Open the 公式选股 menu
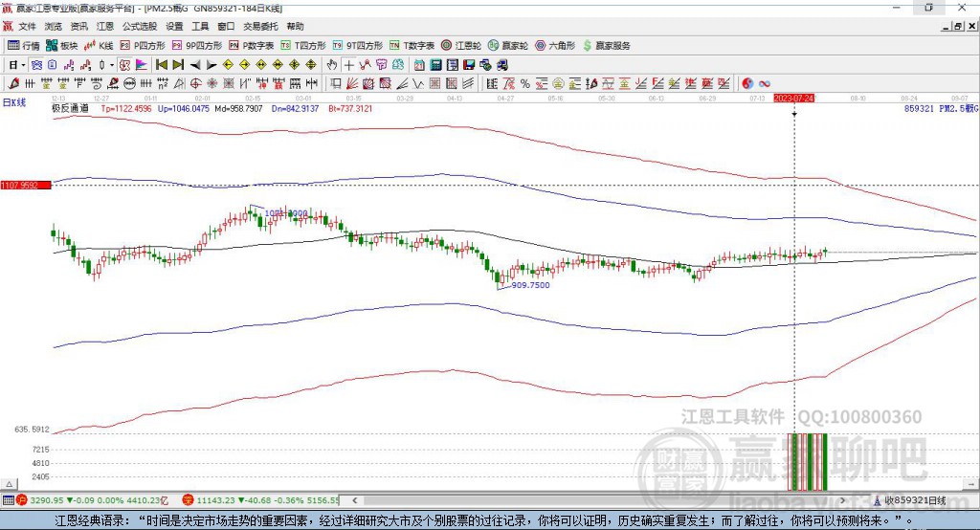The width and height of the screenshot is (980, 530). click(140, 26)
